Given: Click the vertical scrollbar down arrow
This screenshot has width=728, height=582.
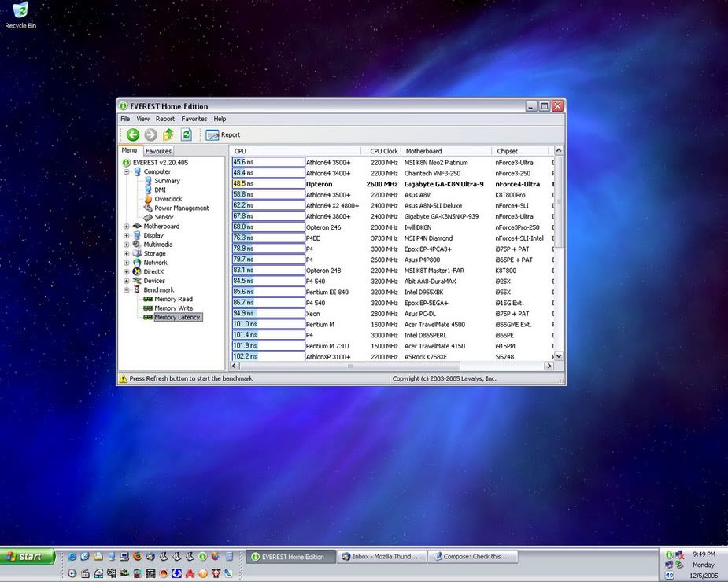Looking at the screenshot, I should pyautogui.click(x=559, y=356).
